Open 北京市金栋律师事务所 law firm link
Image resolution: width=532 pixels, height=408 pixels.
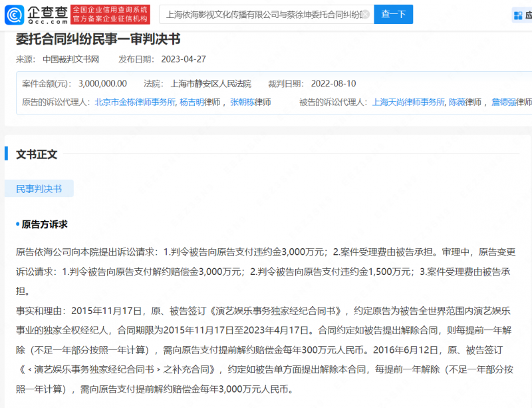tap(135, 102)
